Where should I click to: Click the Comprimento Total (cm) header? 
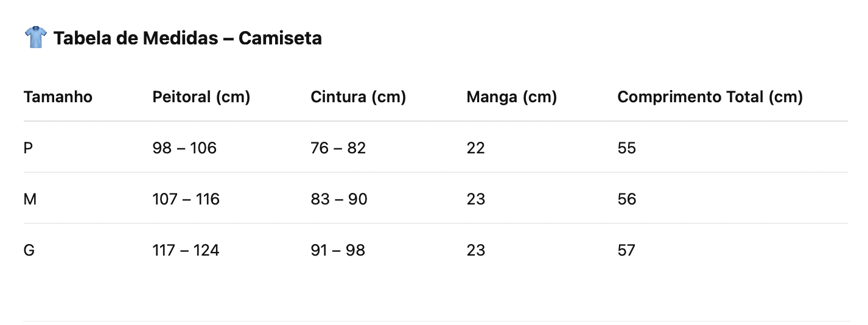pyautogui.click(x=710, y=97)
